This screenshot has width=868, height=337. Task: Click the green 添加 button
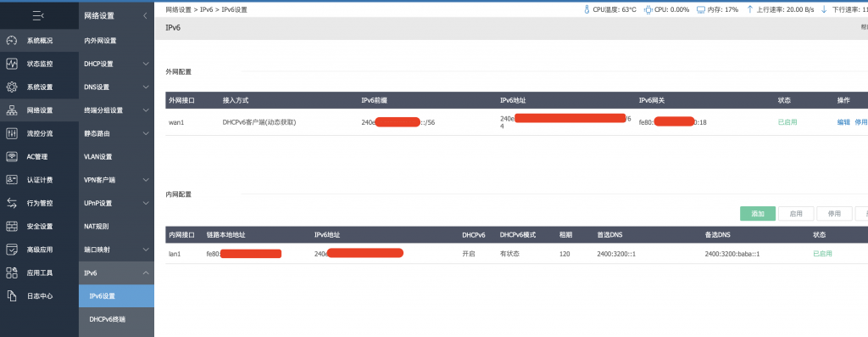coord(757,214)
